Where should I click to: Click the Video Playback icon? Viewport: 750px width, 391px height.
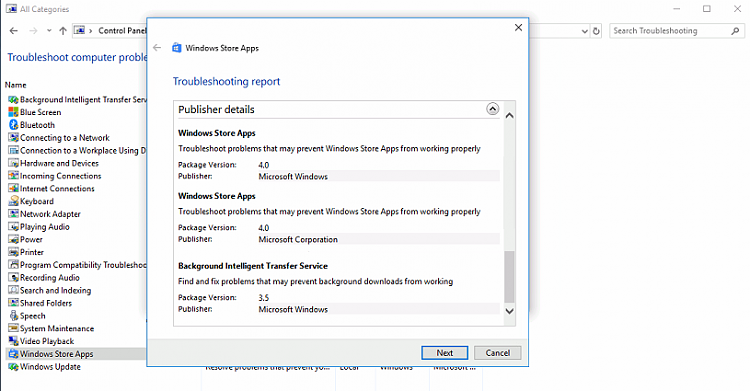(x=13, y=341)
